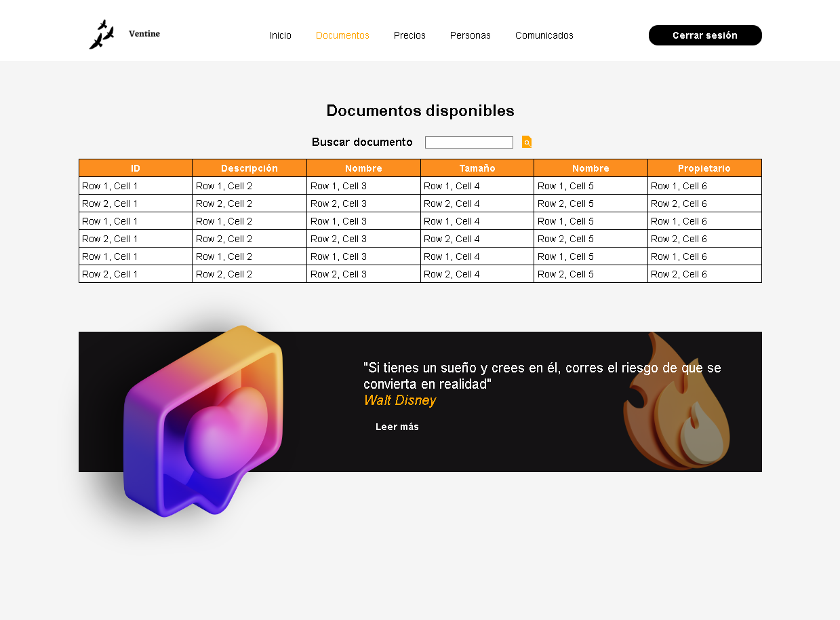The height and width of the screenshot is (620, 840).
Task: Navigate to the Precios section
Action: [409, 36]
